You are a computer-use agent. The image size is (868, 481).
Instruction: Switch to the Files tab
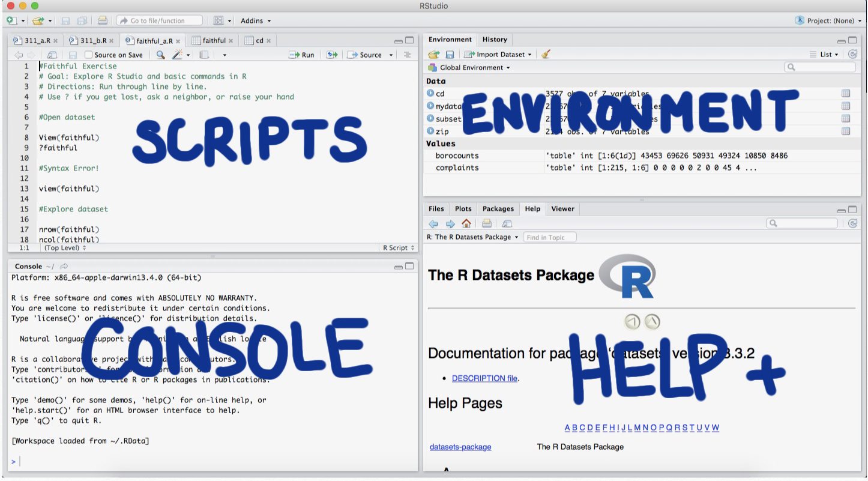[x=436, y=209]
